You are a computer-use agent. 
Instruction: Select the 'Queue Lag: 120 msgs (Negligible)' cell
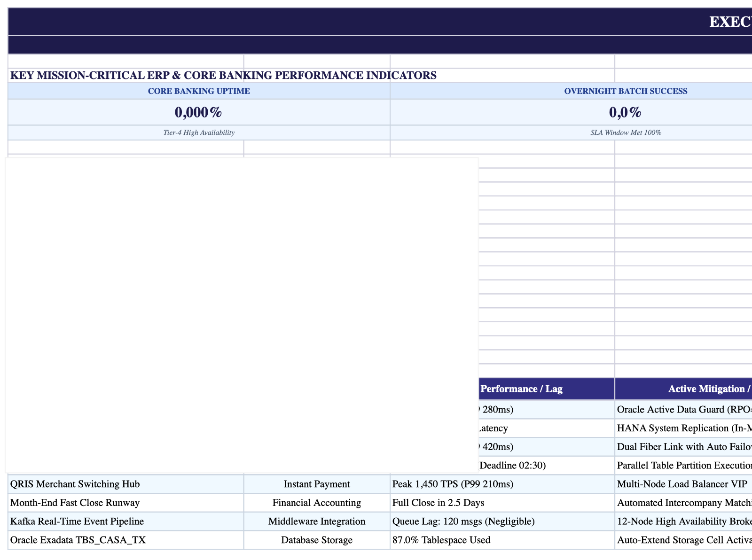(x=502, y=521)
